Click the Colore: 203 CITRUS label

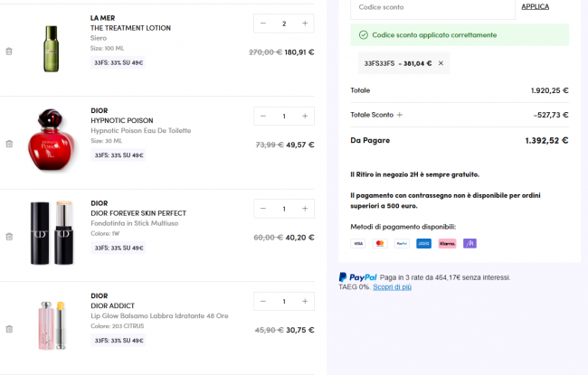pos(117,326)
